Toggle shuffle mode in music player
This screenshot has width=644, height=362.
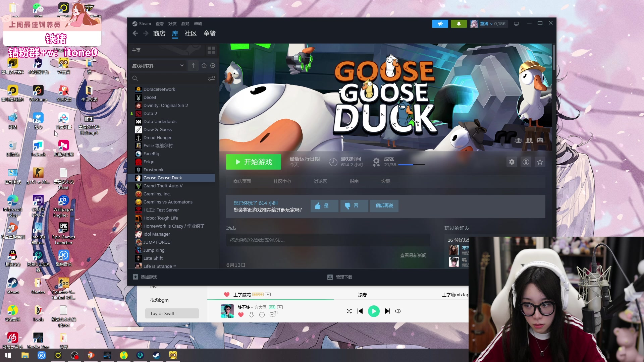349,311
